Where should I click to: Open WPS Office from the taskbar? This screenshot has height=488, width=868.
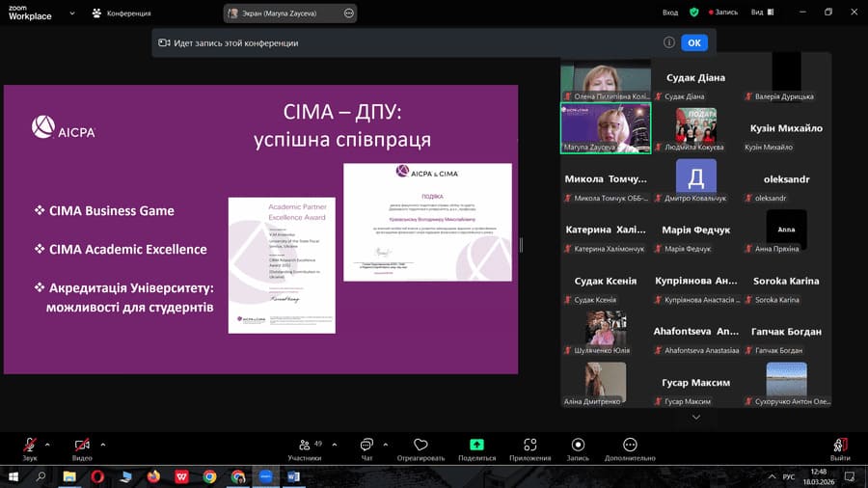[181, 476]
